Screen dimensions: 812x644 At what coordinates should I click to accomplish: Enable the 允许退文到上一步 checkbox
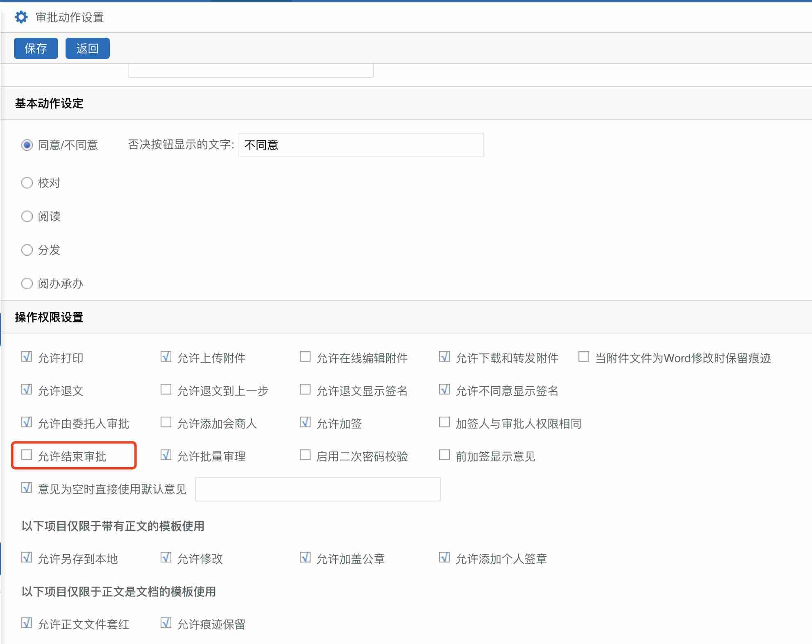166,390
